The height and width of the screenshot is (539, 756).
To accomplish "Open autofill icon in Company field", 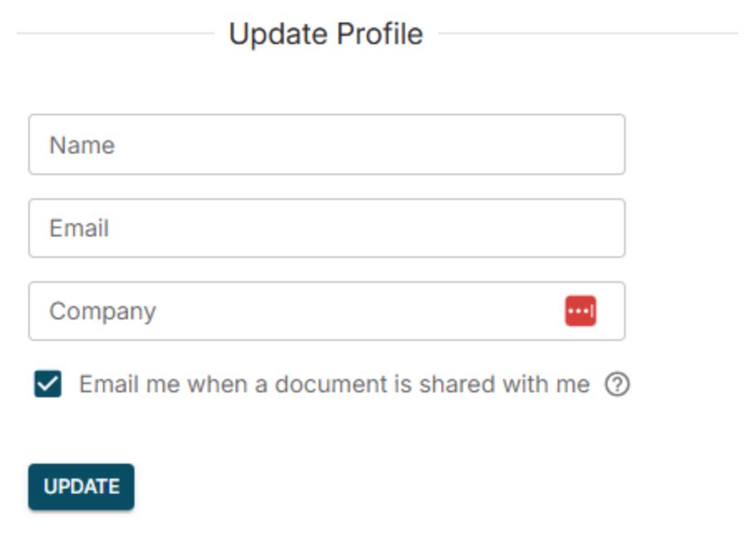I will click(x=581, y=311).
